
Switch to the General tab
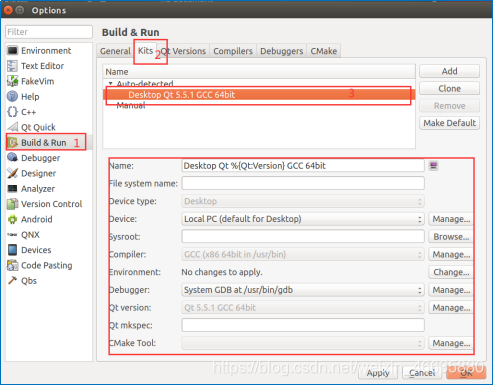115,51
